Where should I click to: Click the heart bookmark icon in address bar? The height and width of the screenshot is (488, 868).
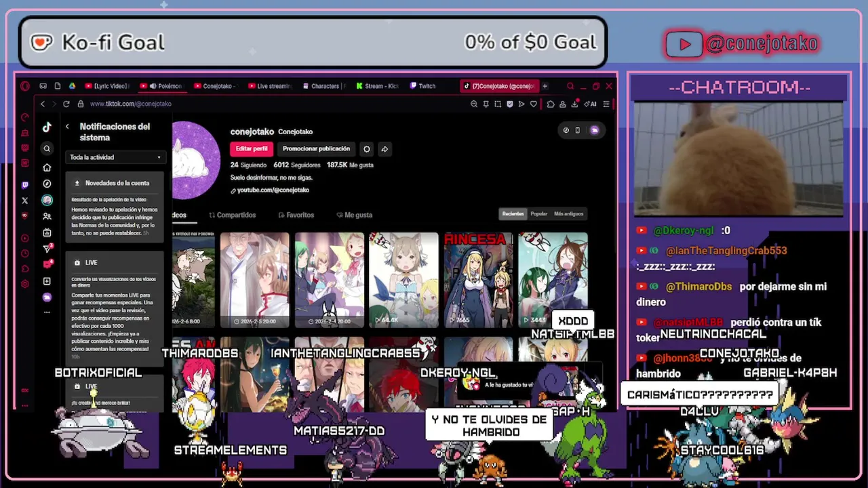coord(534,104)
